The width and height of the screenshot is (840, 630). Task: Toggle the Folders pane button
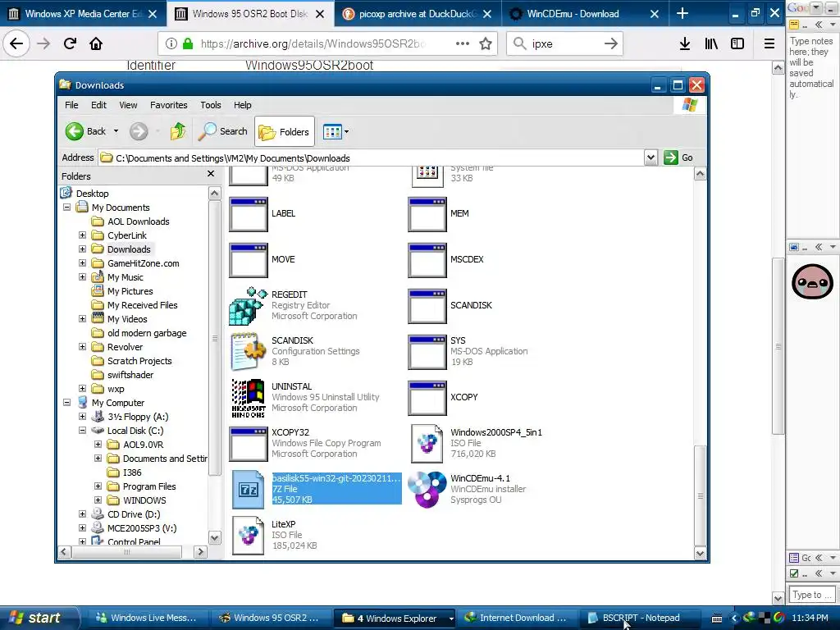(x=285, y=132)
